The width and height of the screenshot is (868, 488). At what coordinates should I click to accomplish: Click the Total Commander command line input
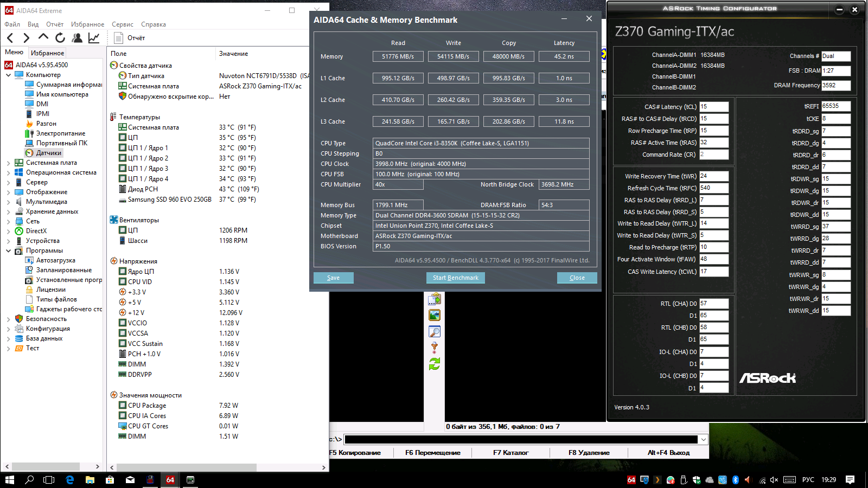(521, 439)
